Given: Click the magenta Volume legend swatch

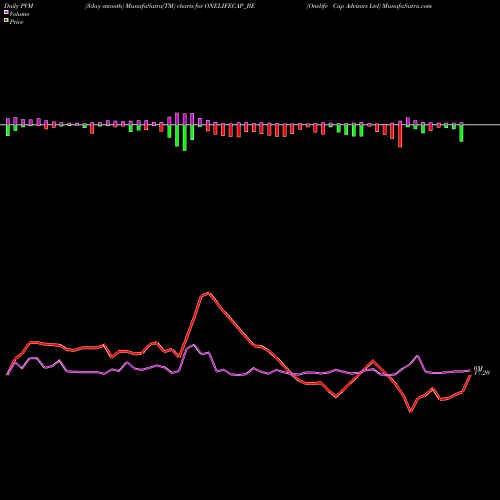Looking at the screenshot, I should click(6, 12).
